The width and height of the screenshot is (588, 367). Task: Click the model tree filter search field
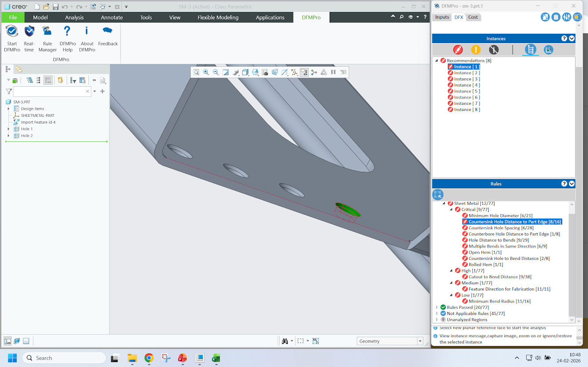click(x=49, y=91)
